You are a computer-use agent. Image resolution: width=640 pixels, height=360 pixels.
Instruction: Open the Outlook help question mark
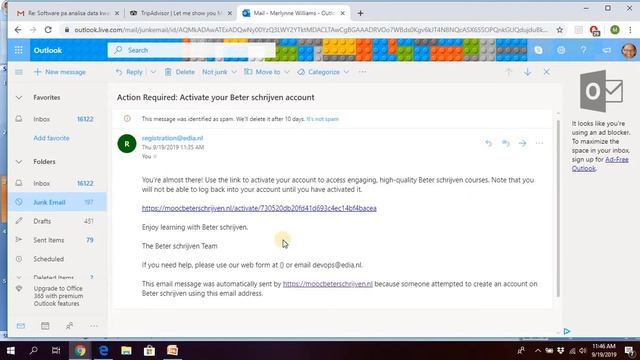[x=584, y=50]
